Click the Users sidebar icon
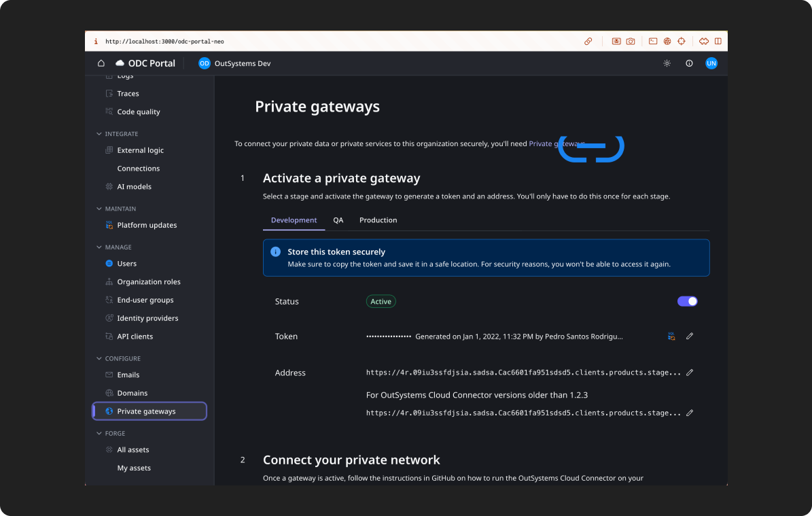 pyautogui.click(x=109, y=264)
